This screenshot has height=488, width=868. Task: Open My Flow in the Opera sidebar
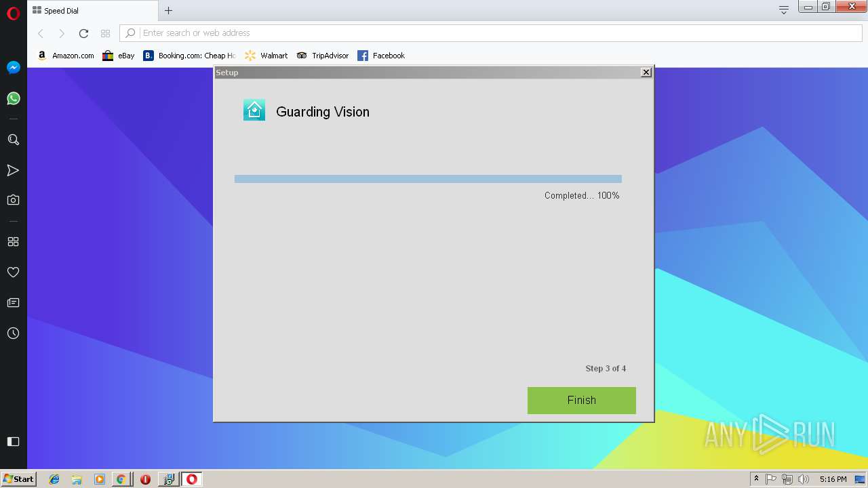tap(13, 170)
